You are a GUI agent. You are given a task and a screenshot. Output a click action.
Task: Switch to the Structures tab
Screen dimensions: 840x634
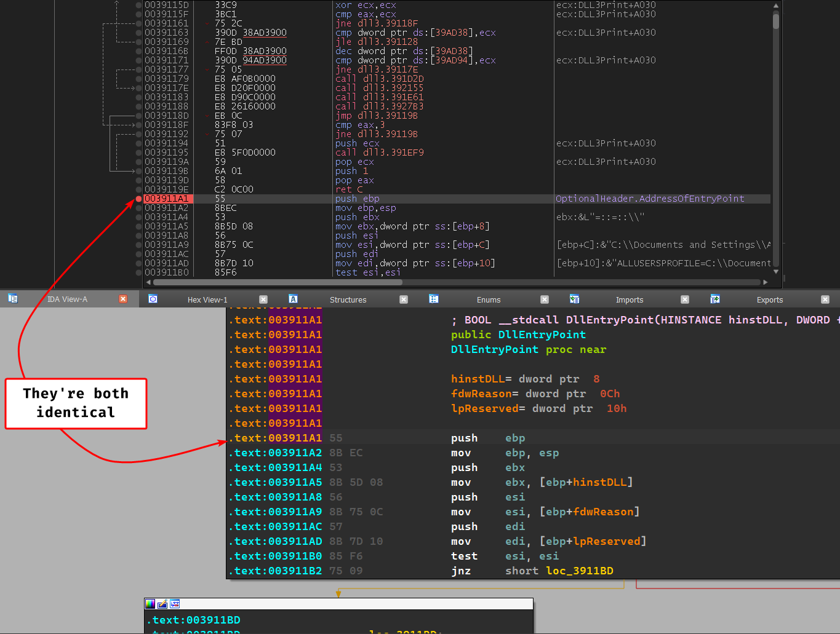tap(348, 300)
